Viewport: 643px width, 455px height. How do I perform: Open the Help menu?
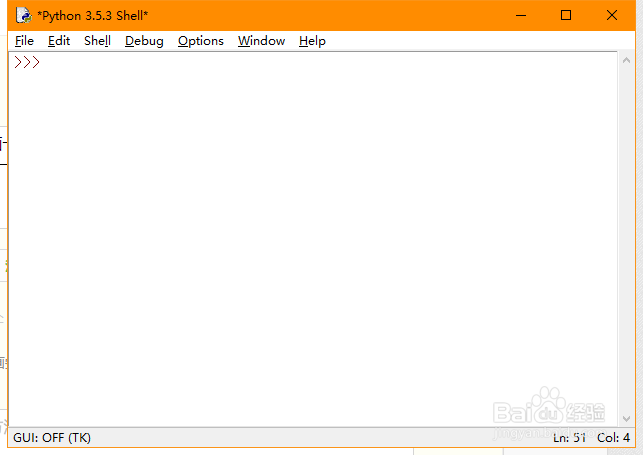pos(312,41)
